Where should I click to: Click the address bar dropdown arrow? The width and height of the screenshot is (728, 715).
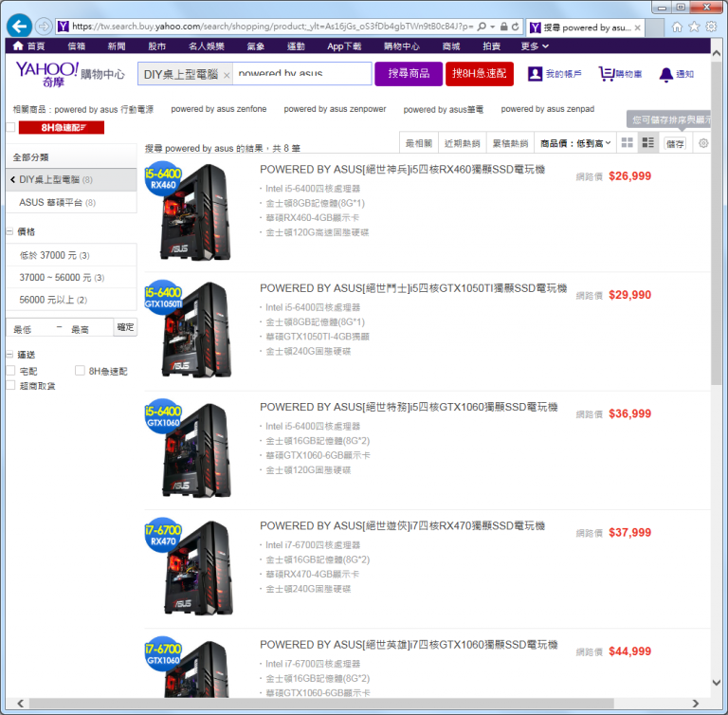click(492, 27)
